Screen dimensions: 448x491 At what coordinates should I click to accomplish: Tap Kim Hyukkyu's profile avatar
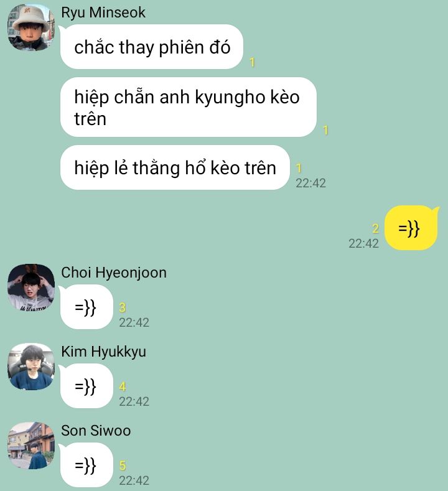[x=31, y=367]
